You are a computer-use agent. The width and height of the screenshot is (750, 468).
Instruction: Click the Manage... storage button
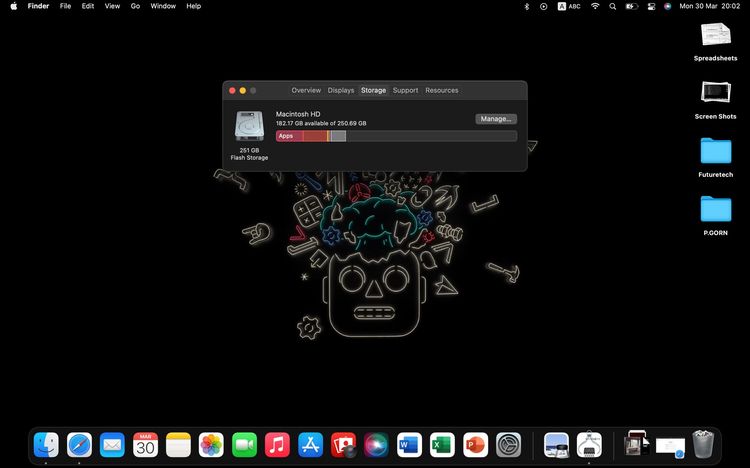(x=496, y=119)
